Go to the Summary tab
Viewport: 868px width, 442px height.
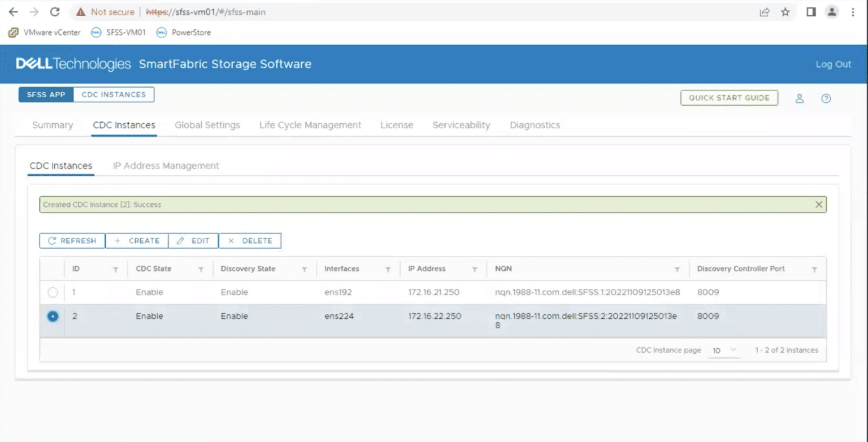[x=53, y=125]
